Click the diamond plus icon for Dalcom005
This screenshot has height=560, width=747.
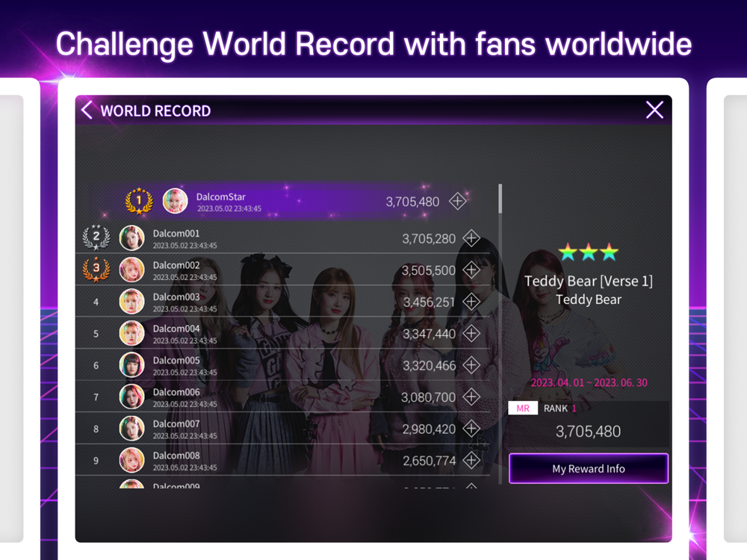471,365
